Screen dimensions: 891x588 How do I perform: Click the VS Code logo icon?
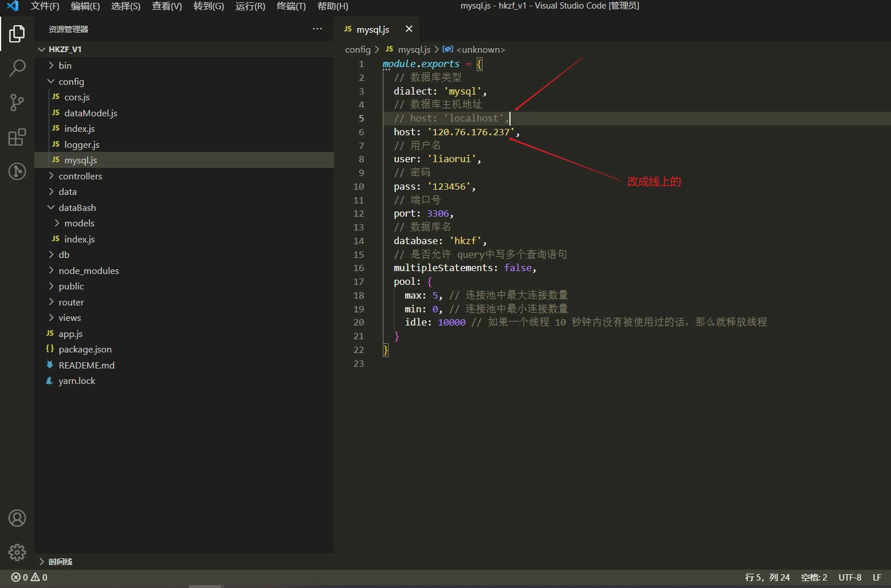[12, 6]
